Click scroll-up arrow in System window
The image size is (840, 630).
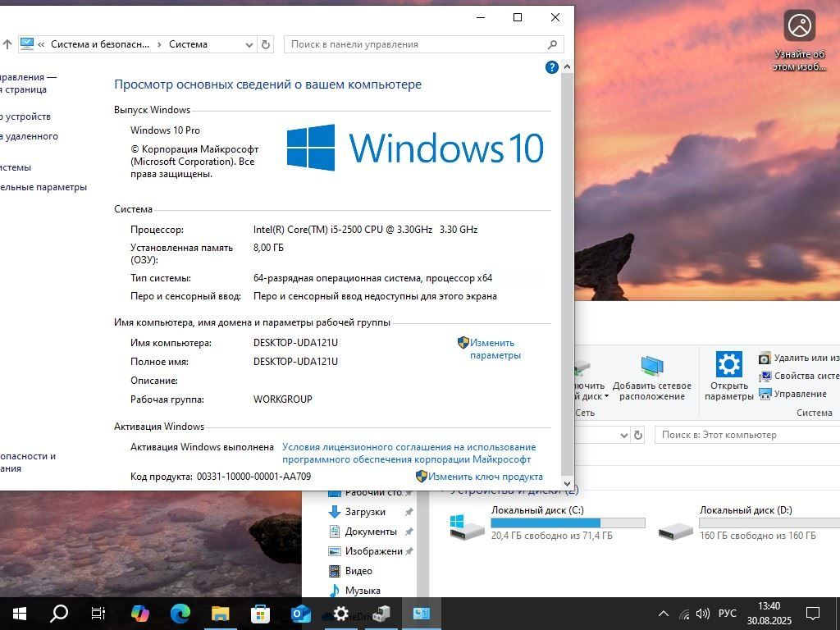tap(567, 67)
